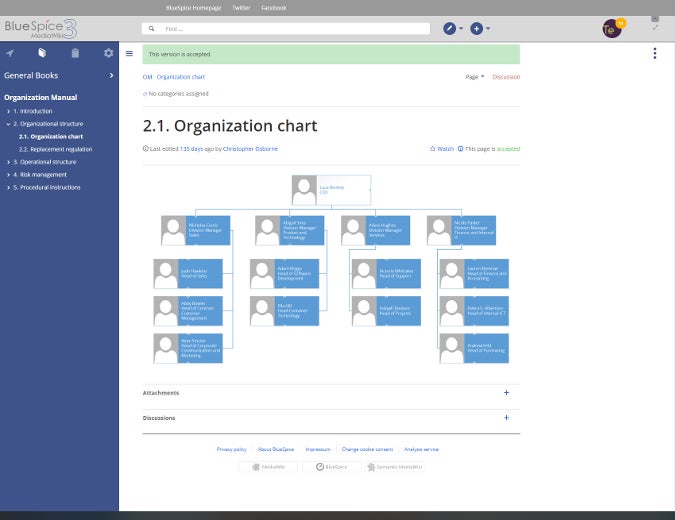Open the three-dot page tools menu

click(x=654, y=54)
